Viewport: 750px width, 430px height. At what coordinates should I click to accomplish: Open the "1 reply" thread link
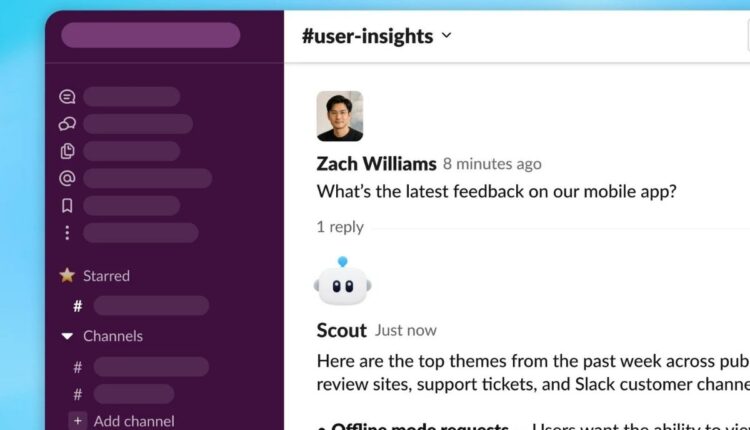(x=340, y=227)
